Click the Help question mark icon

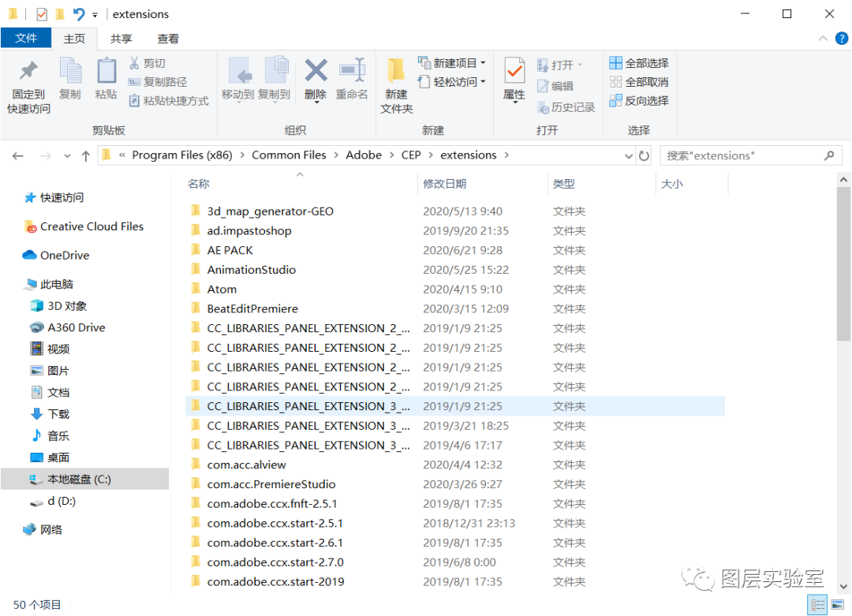[x=842, y=39]
